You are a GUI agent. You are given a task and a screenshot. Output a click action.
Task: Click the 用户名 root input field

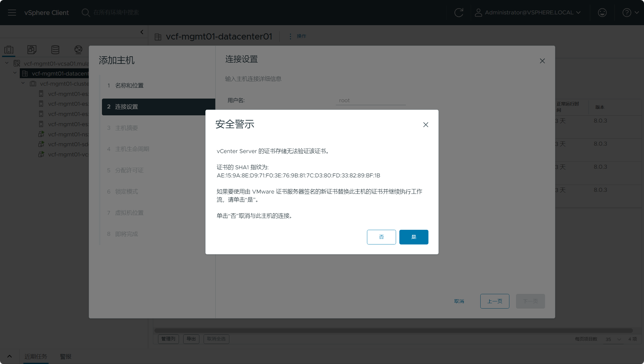point(371,101)
